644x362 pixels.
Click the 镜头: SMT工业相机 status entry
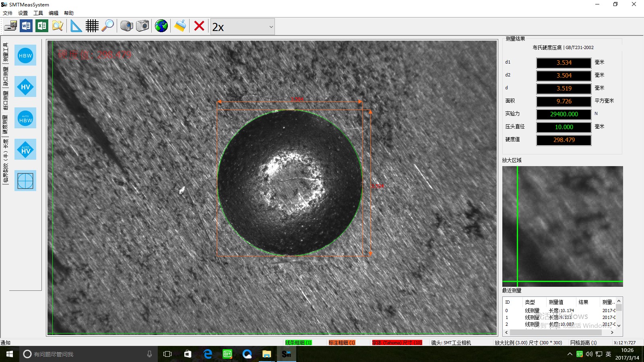click(451, 343)
